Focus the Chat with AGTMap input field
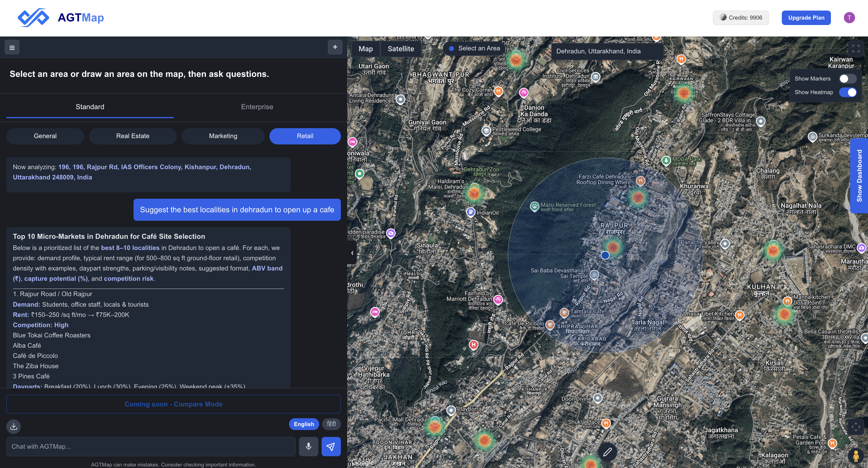The image size is (868, 468). pos(151,446)
